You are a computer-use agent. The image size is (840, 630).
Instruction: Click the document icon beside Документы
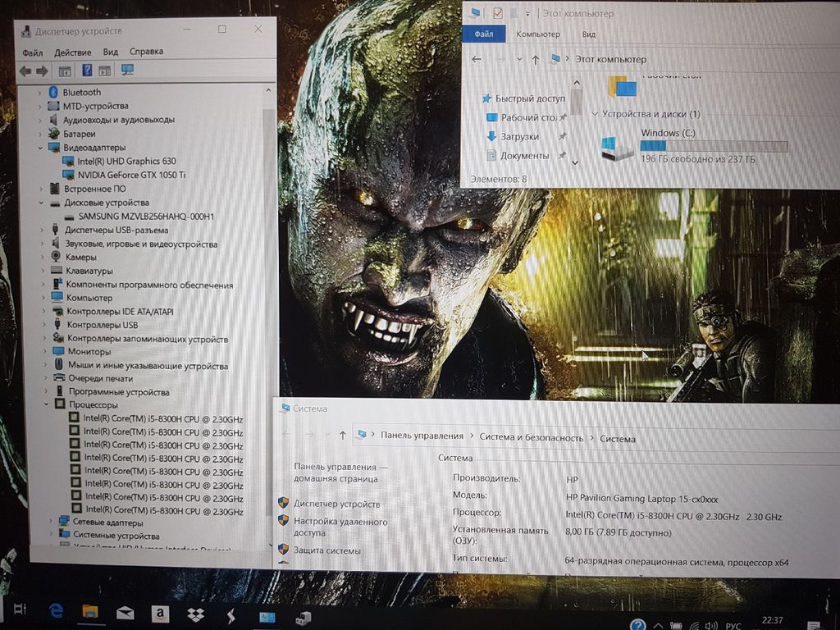click(x=491, y=155)
